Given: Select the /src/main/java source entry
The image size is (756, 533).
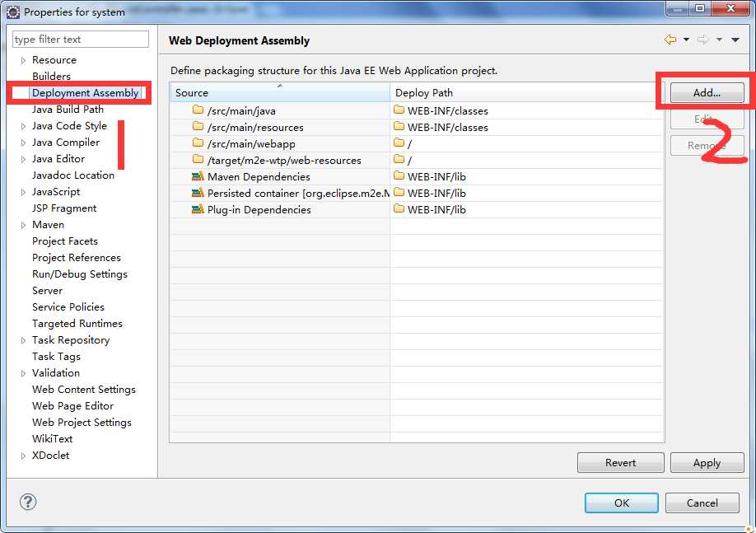Looking at the screenshot, I should [x=241, y=111].
